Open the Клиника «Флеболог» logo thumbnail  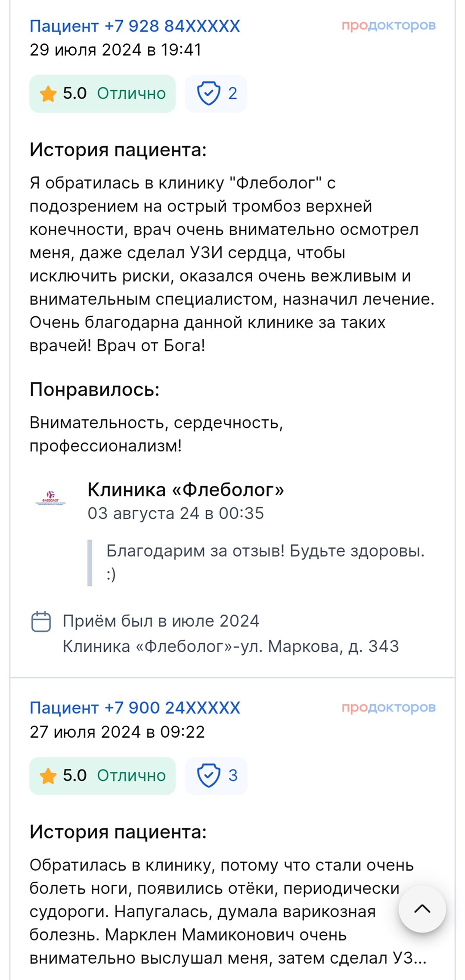point(50,498)
